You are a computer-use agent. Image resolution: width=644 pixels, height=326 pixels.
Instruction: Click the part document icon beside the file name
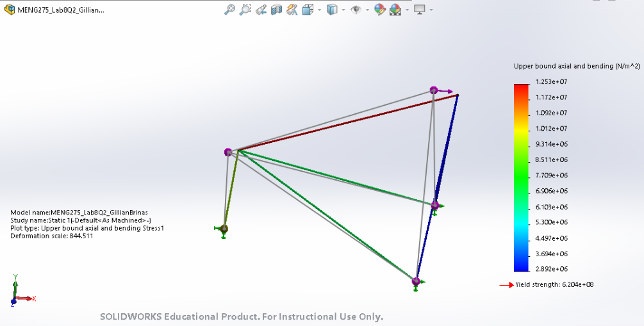coord(9,10)
